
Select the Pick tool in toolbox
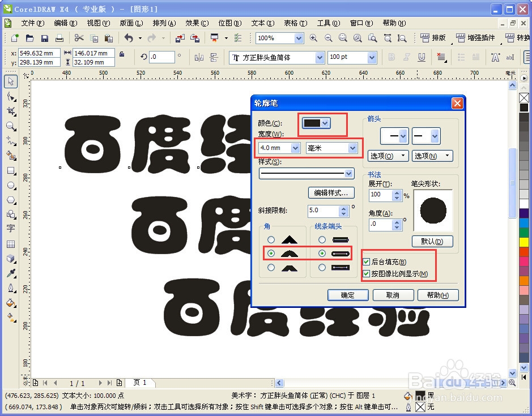pyautogui.click(x=11, y=82)
